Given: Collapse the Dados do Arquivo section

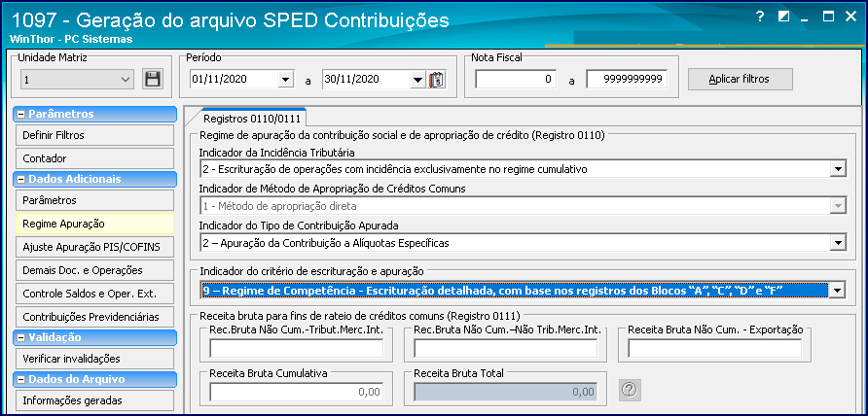Looking at the screenshot, I should (x=21, y=379).
